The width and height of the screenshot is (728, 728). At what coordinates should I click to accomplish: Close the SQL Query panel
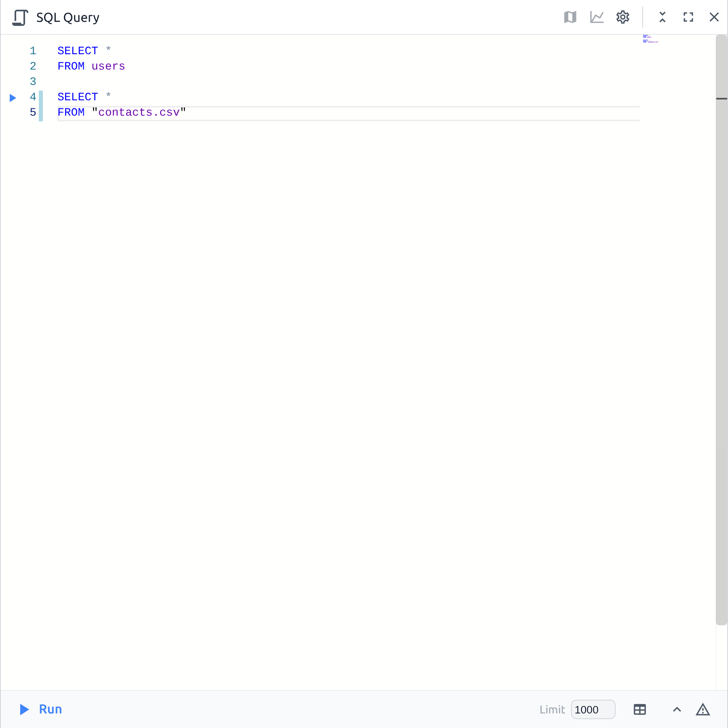tap(714, 17)
